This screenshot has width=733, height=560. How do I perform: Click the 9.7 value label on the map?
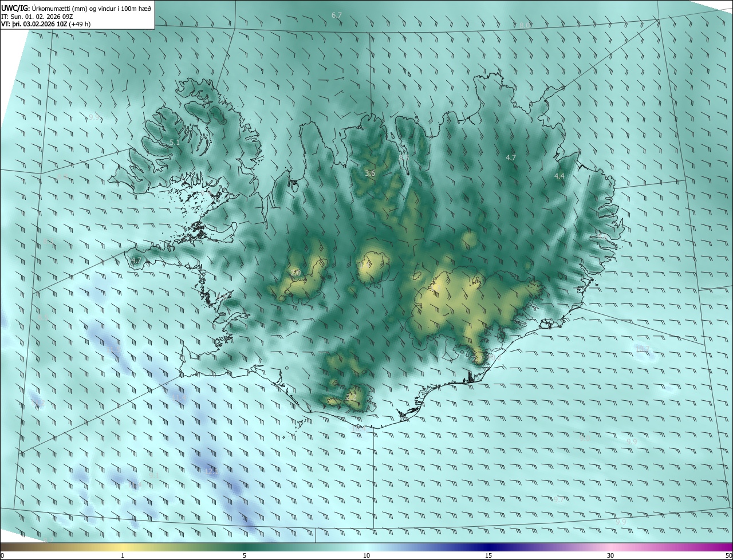click(x=559, y=499)
